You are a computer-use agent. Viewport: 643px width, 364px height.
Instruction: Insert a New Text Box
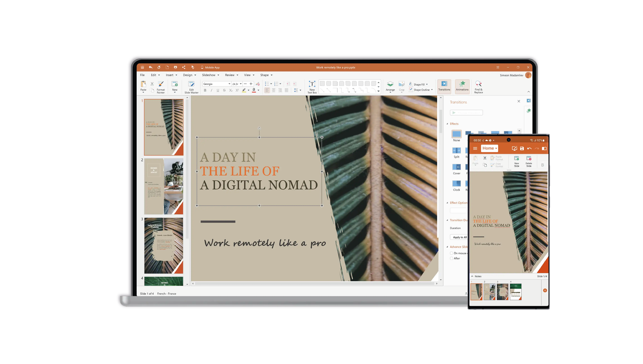click(x=312, y=85)
